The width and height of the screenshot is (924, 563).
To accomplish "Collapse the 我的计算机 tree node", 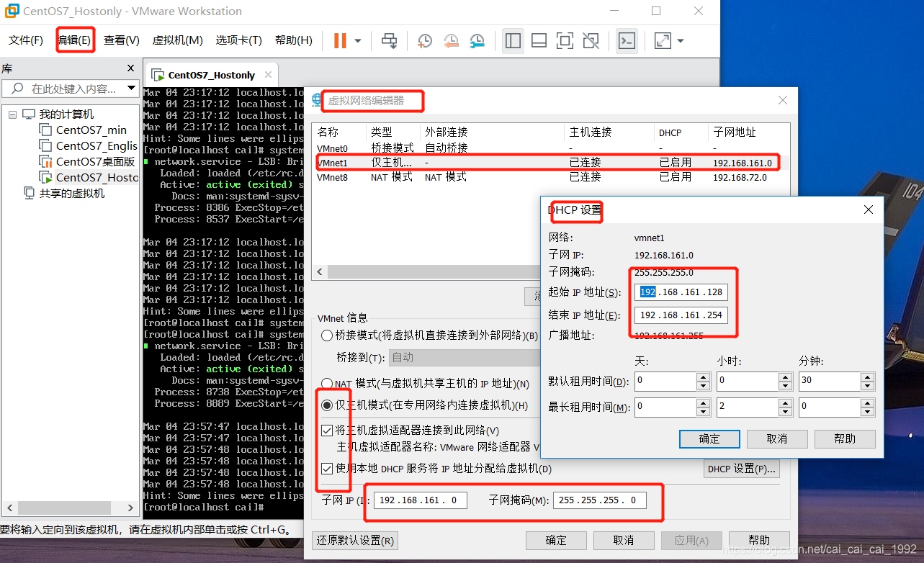I will tap(13, 114).
